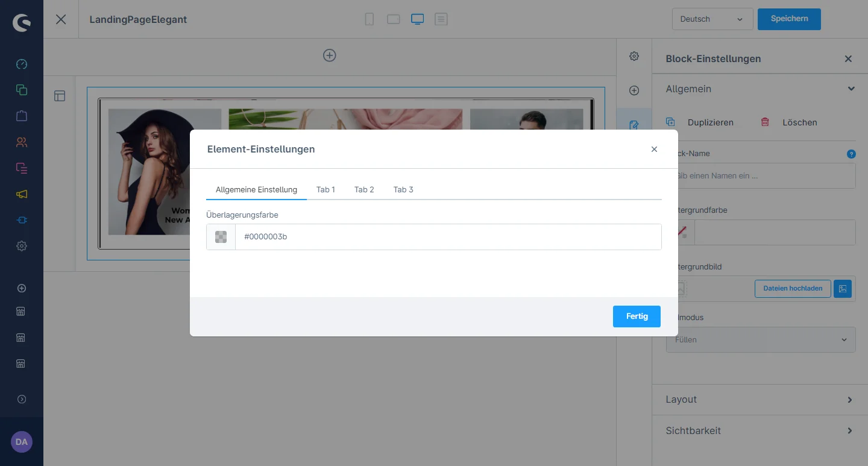Open the Marketing megaphone icon
This screenshot has width=868, height=466.
(22, 194)
